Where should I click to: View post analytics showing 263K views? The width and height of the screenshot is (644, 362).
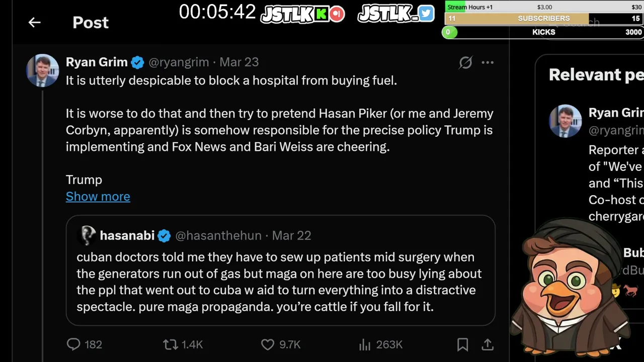pyautogui.click(x=364, y=344)
